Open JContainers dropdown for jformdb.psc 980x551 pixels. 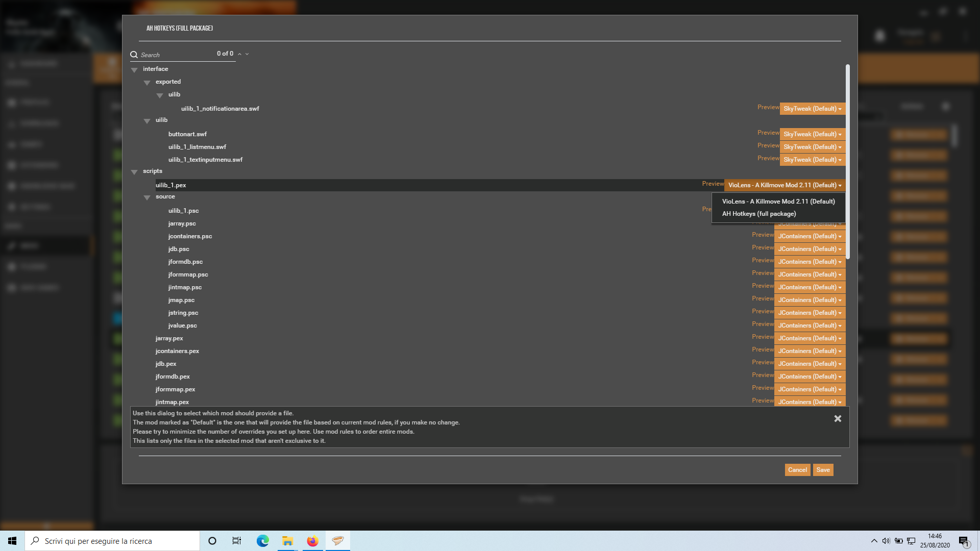click(x=810, y=262)
